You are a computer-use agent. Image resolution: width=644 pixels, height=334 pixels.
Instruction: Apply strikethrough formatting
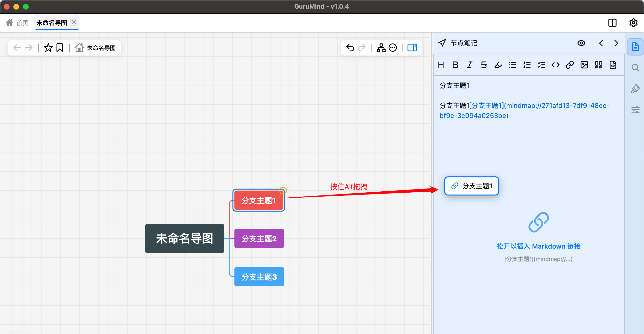coord(484,65)
